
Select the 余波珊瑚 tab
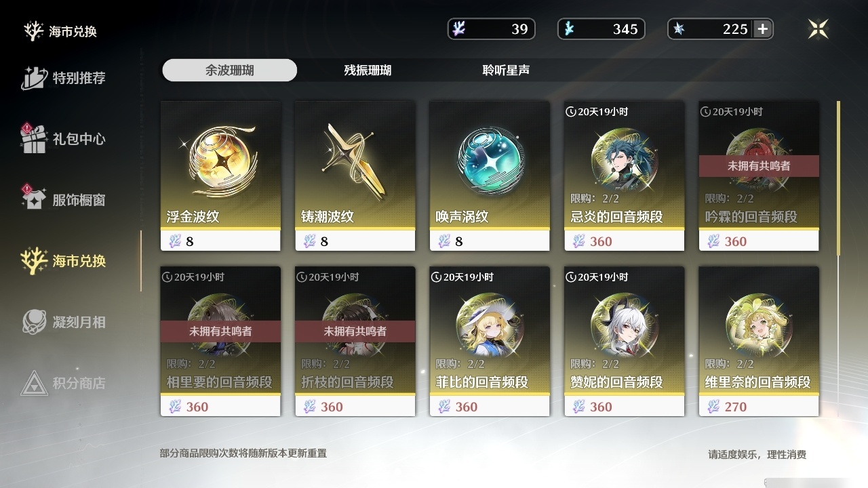pos(230,70)
